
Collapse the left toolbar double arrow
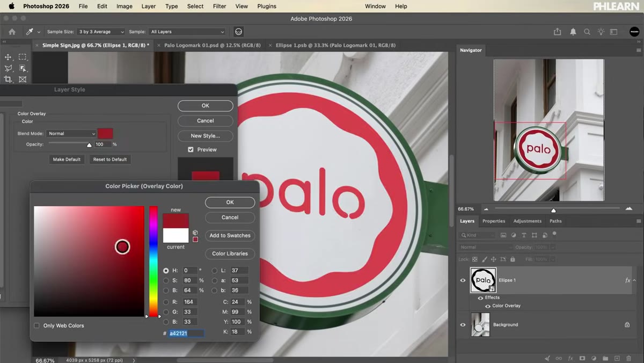tap(5, 41)
